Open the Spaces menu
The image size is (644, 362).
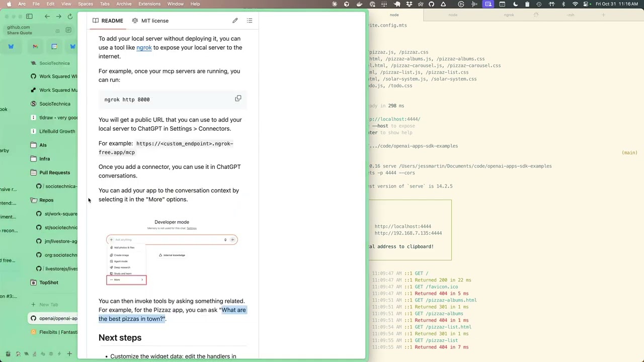(x=86, y=4)
